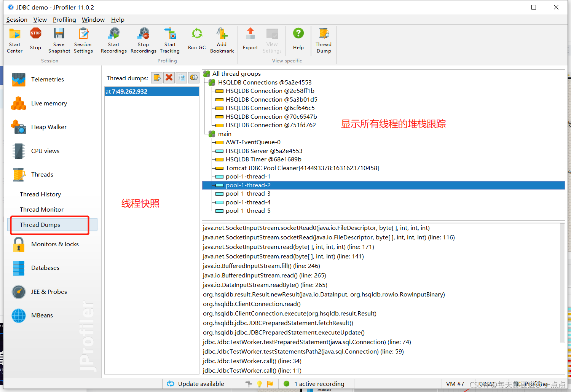
Task: Open Session Settings
Action: 83,40
